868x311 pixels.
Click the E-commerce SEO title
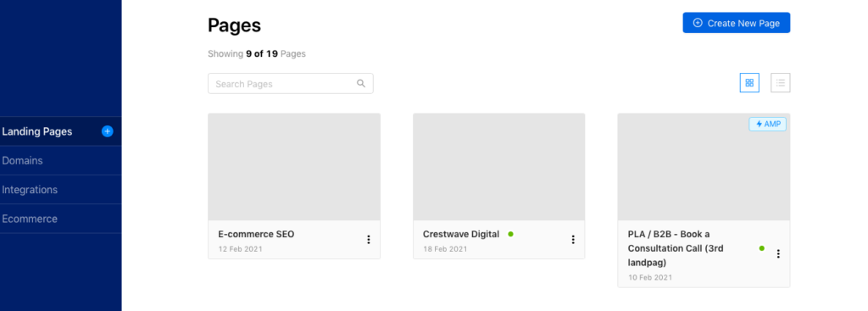[256, 234]
